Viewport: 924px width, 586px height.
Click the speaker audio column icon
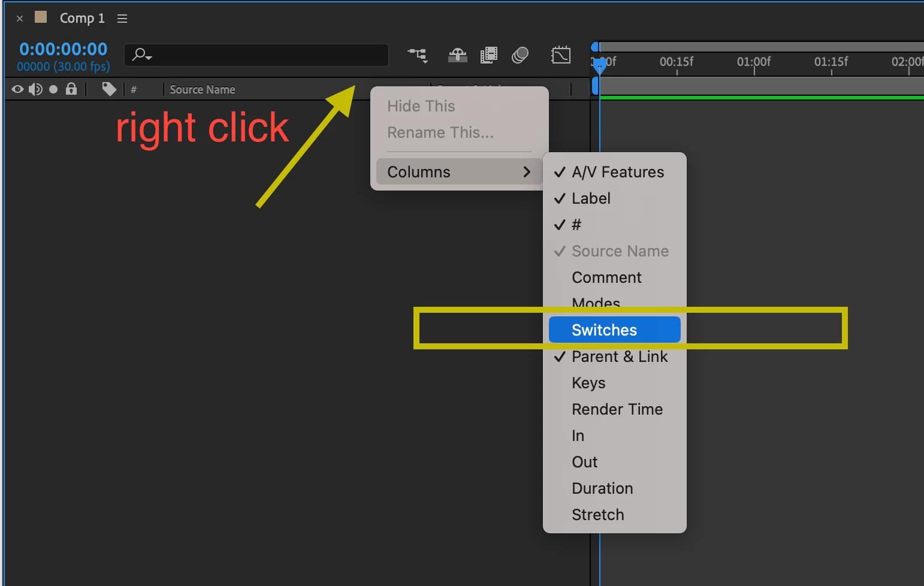tap(35, 89)
